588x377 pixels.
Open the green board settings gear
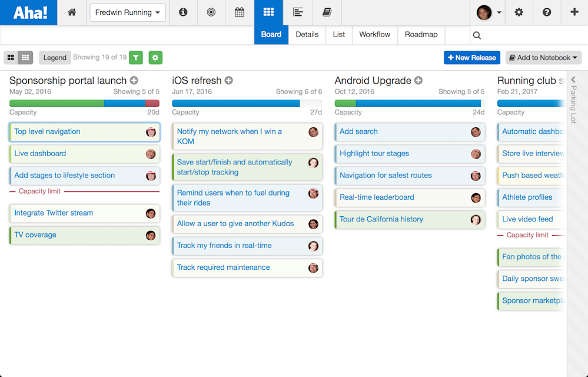(x=155, y=57)
